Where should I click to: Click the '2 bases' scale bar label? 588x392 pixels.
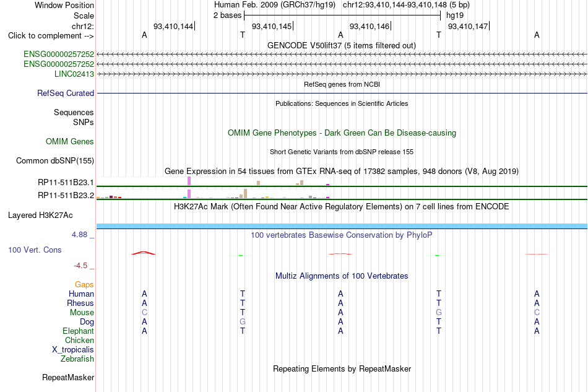227,15
